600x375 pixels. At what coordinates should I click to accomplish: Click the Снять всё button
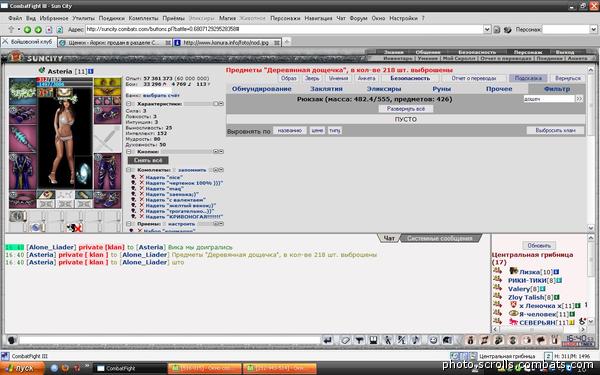click(148, 160)
